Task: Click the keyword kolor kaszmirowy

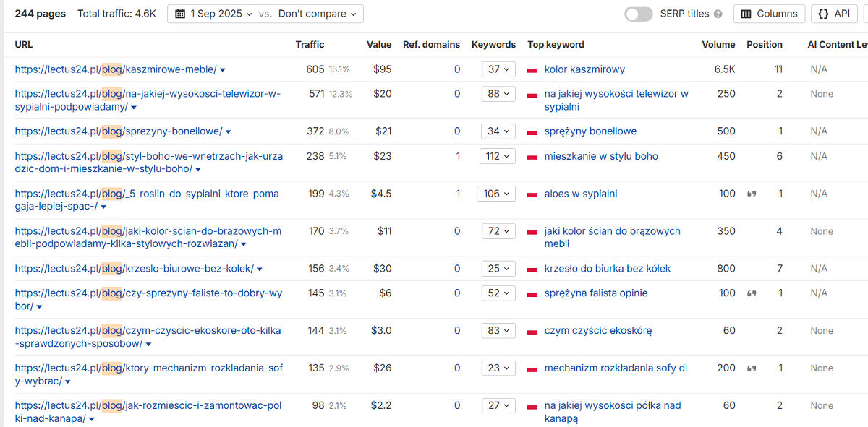Action: click(584, 69)
